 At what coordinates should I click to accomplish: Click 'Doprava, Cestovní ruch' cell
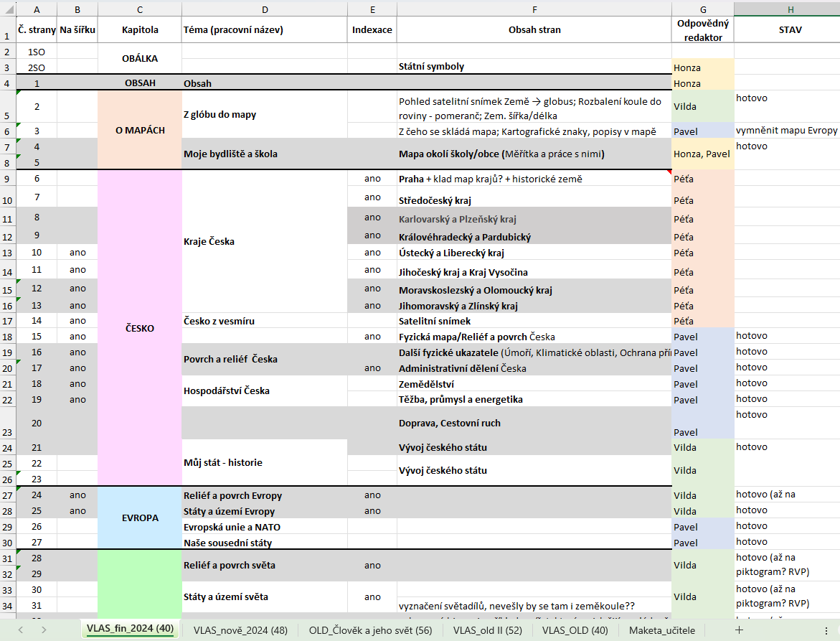tap(534, 423)
